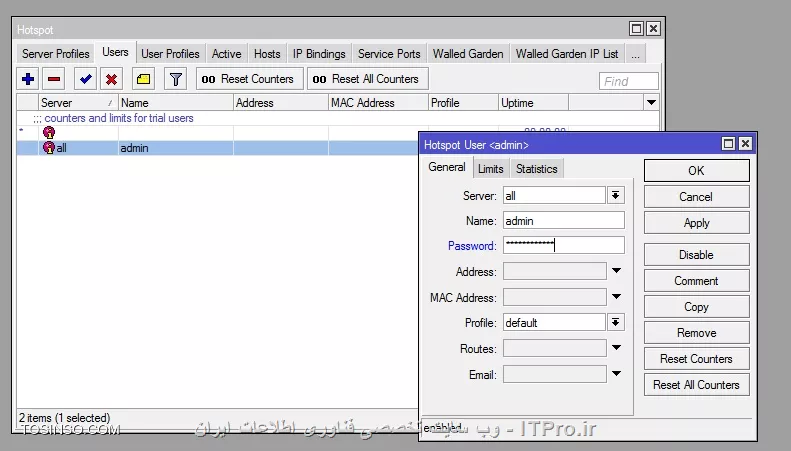Sort by the Uptime column header

(533, 102)
